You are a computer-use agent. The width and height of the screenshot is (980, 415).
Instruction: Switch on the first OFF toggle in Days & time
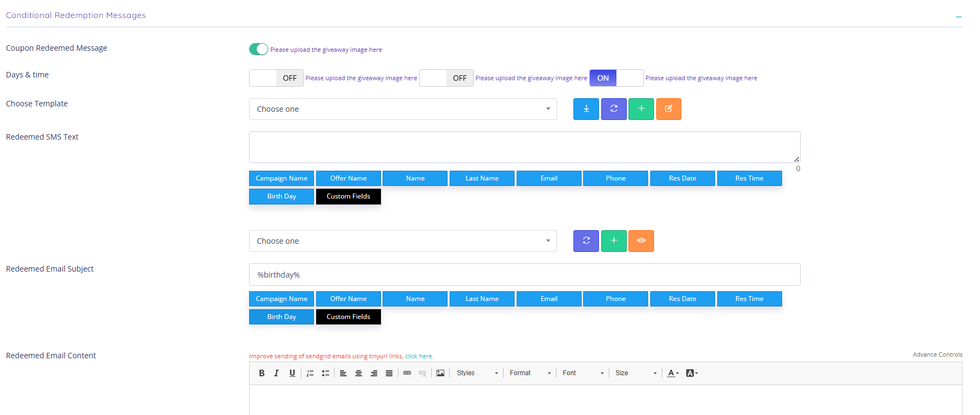276,78
